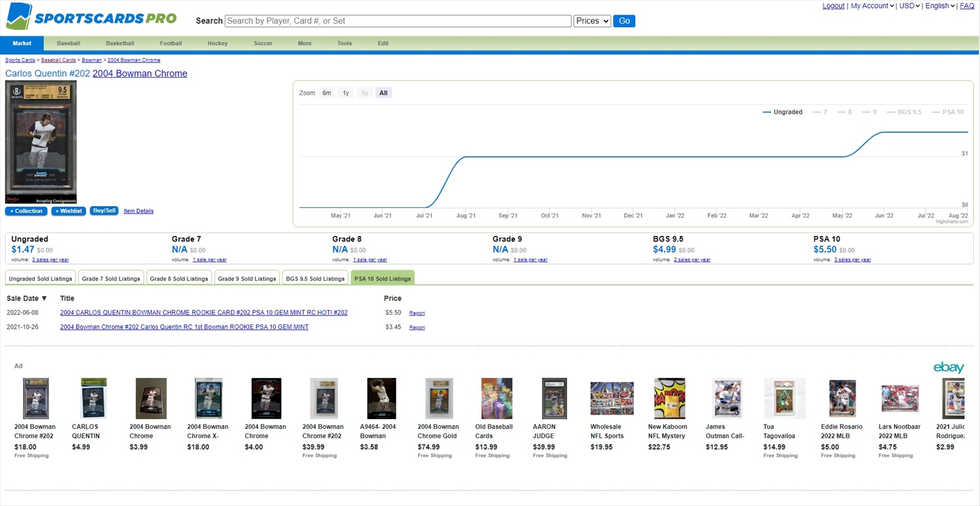Sort by Sale Date column

(x=27, y=298)
